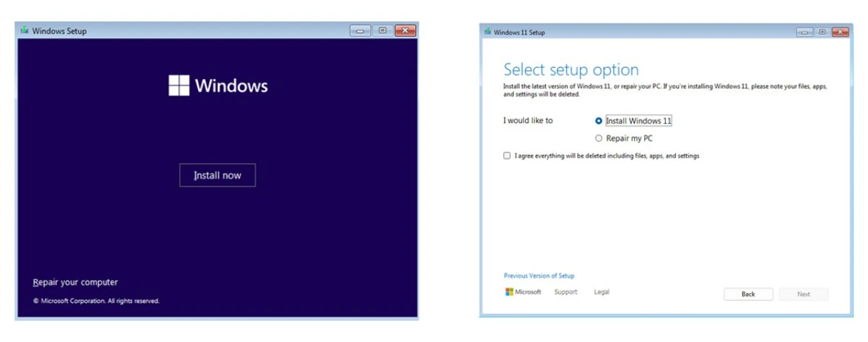Click the Windows 11 Setup title bar icon
The height and width of the screenshot is (342, 868).
(x=488, y=33)
